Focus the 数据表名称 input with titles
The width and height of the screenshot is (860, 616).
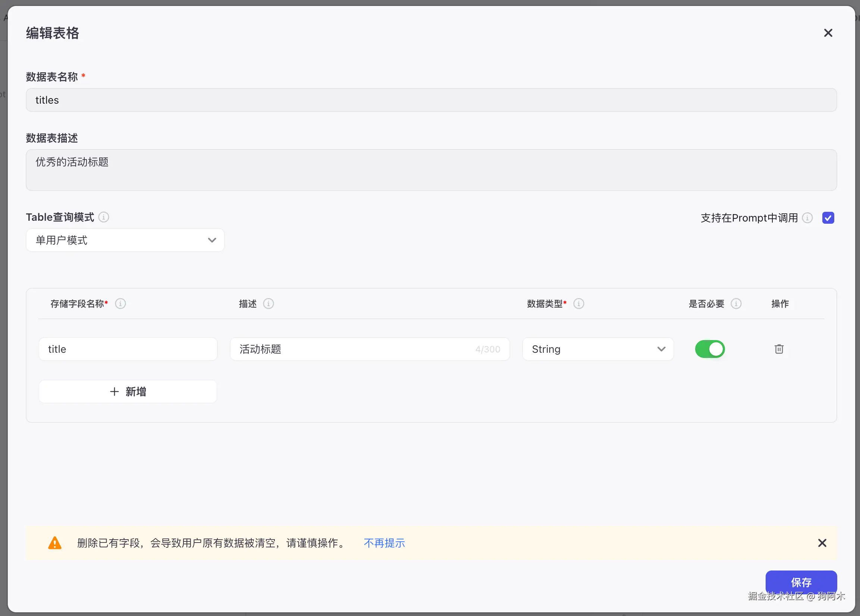431,100
